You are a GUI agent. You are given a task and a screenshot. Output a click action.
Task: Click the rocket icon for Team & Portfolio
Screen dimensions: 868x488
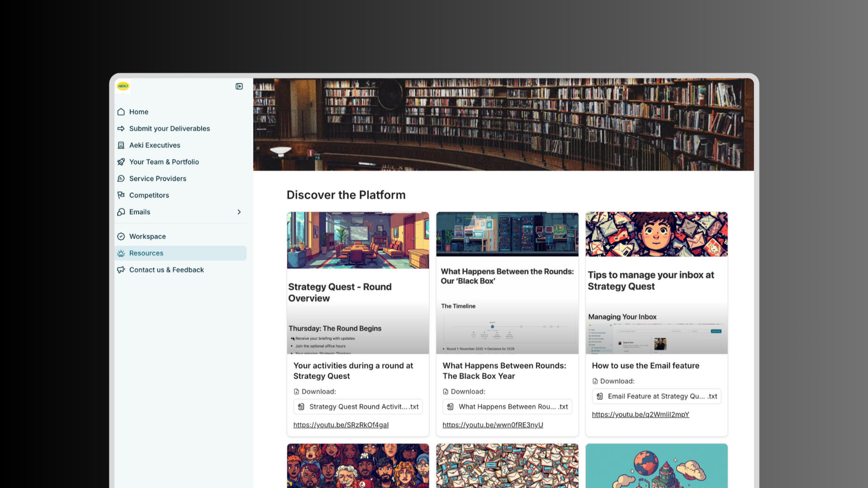tap(121, 162)
